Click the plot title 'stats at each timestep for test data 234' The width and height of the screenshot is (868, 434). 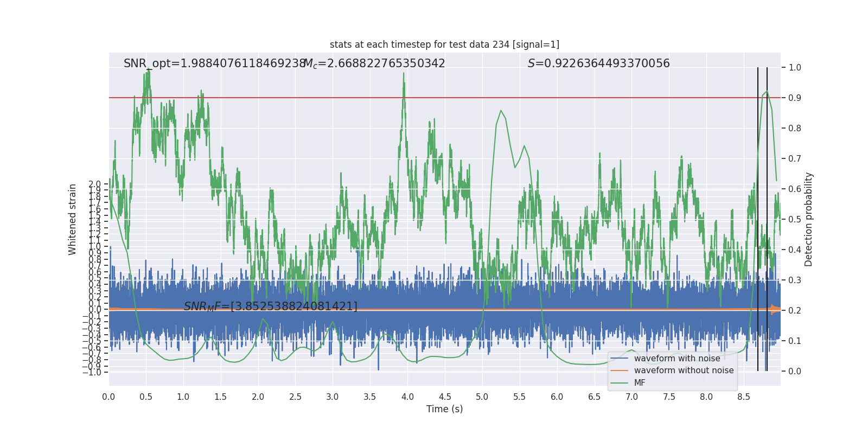(x=444, y=44)
